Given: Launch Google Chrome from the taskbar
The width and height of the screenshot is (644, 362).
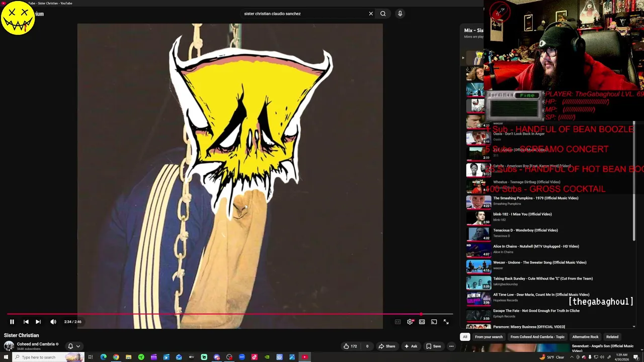Looking at the screenshot, I should 116,357.
